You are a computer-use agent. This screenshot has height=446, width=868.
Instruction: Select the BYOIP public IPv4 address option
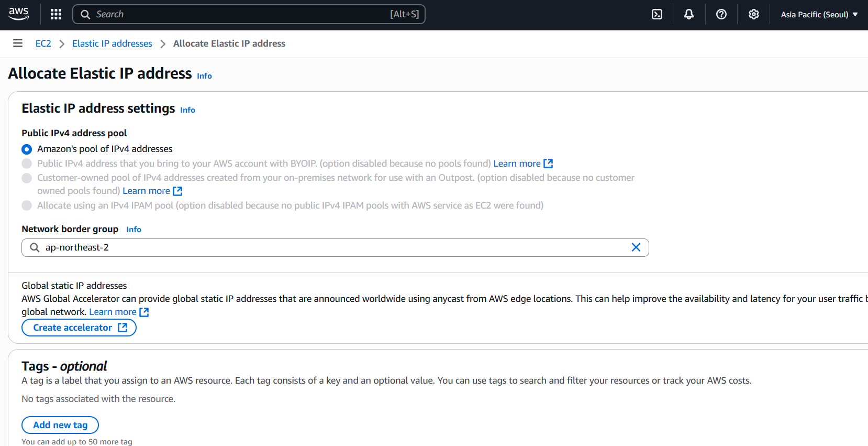tap(27, 164)
